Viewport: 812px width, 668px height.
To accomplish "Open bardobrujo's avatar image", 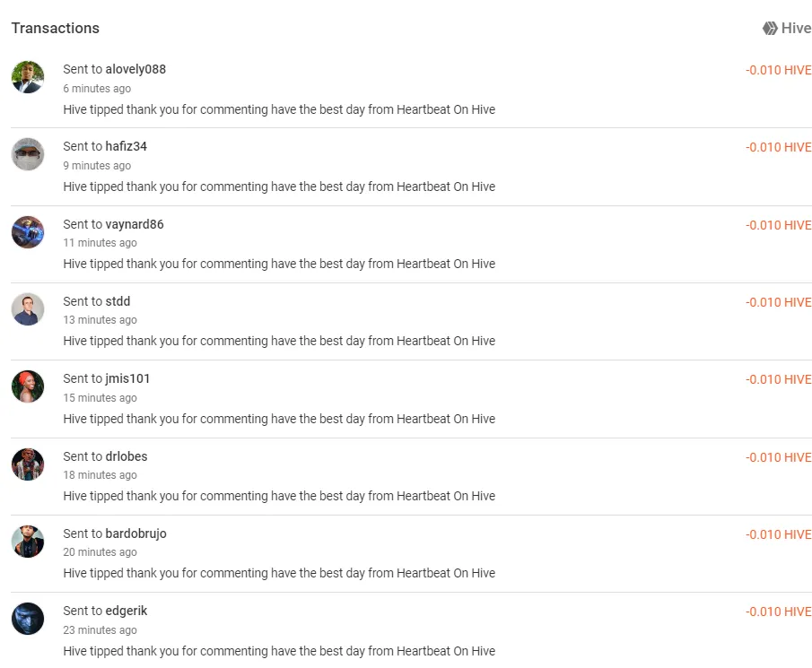I will 28,542.
